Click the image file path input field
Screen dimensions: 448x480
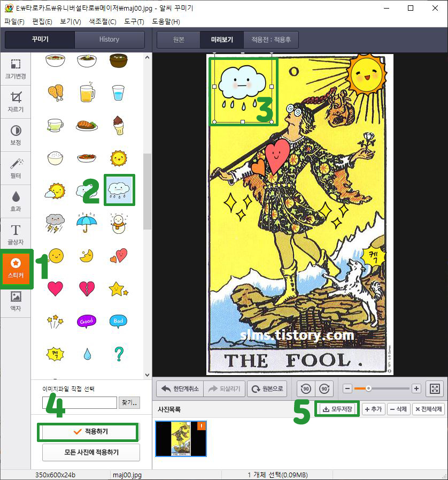pos(80,402)
